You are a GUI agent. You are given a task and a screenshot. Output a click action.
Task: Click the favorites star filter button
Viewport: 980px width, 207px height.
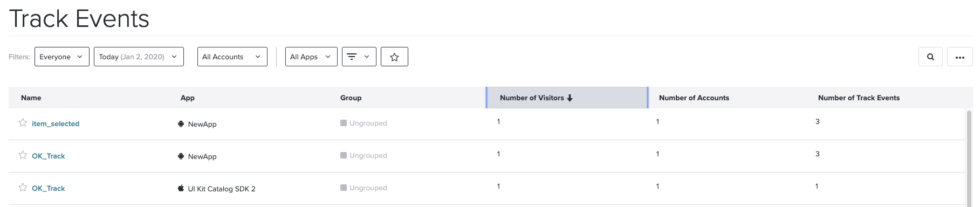pos(394,57)
